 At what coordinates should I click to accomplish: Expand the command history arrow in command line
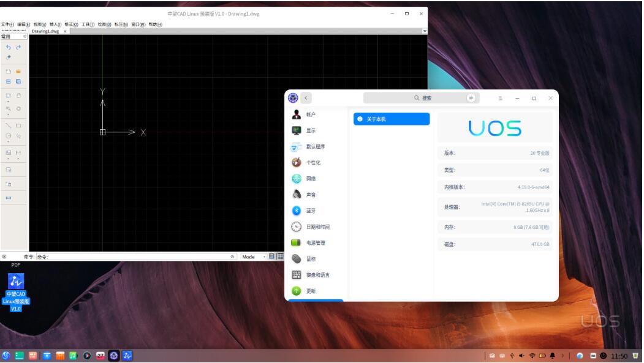[x=232, y=256]
